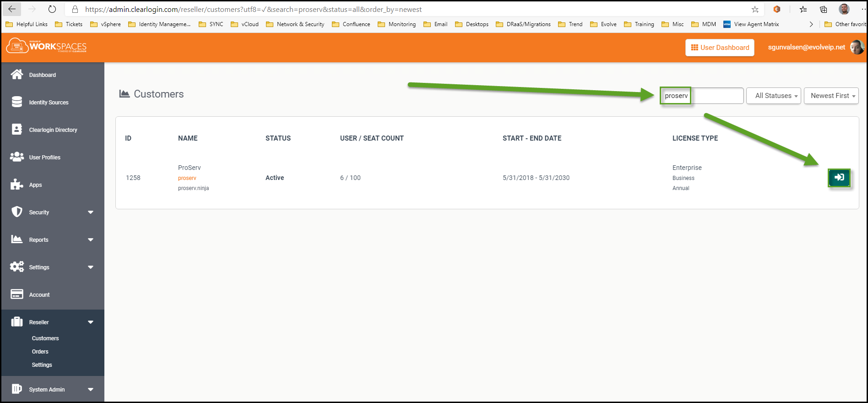Open the orange proserv customer link
This screenshot has width=868, height=403.
coord(187,178)
